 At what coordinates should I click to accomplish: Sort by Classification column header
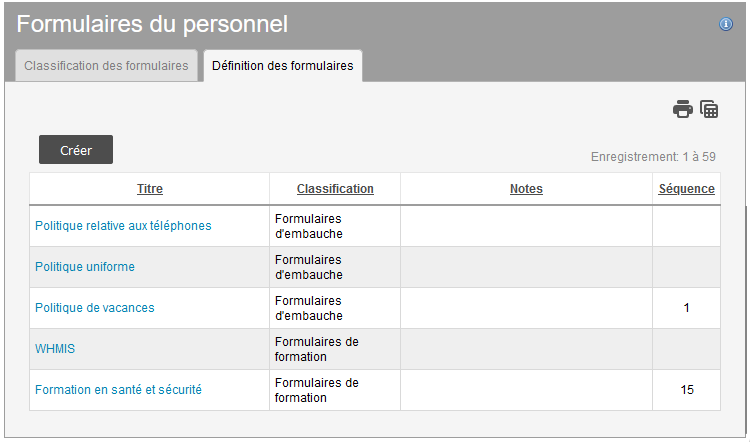pyautogui.click(x=335, y=189)
